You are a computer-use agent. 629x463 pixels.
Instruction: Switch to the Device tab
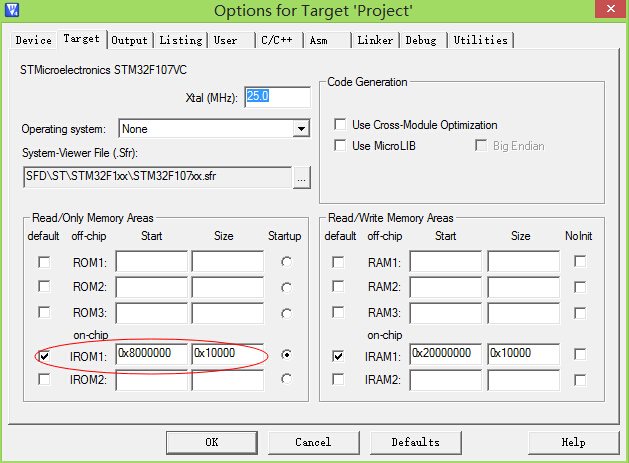[x=34, y=40]
